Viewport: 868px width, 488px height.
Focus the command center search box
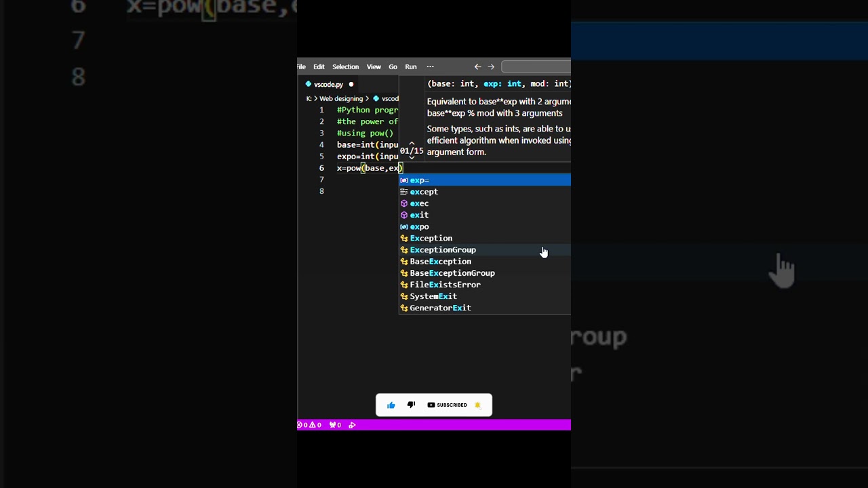(536, 66)
